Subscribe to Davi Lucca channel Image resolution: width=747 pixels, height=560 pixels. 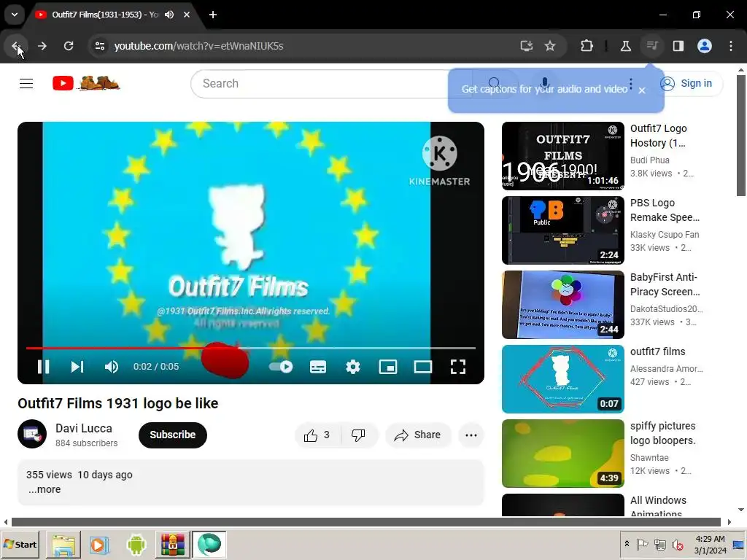tap(172, 435)
